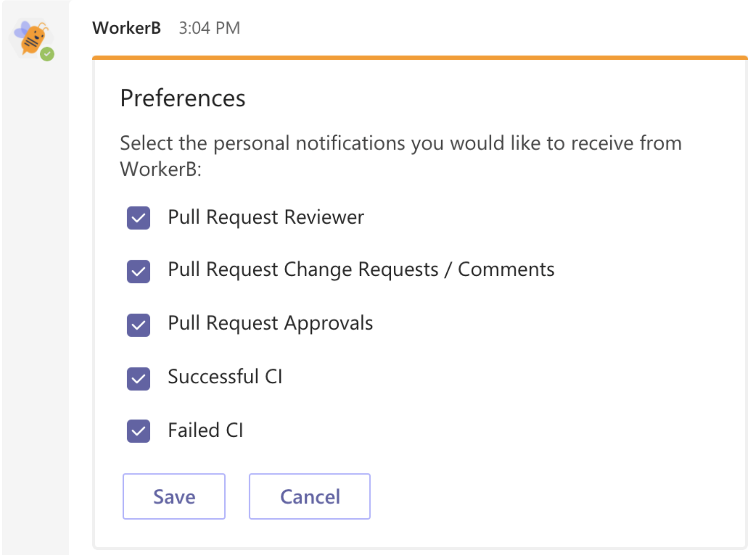
Task: Click the Pull Request Approvals label text
Action: 270,324
